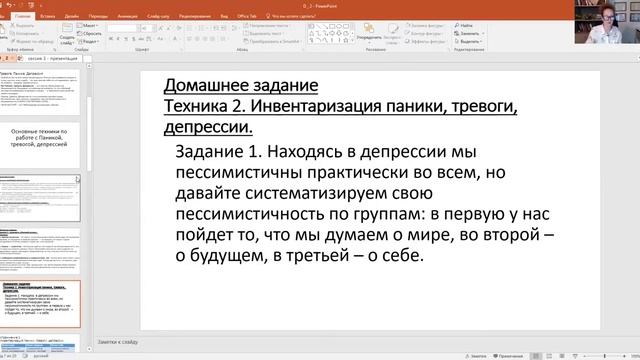Image resolution: width=640 pixels, height=360 pixels.
Task: Click the Copy (Копировать) command
Action: pyautogui.click(x=24, y=33)
